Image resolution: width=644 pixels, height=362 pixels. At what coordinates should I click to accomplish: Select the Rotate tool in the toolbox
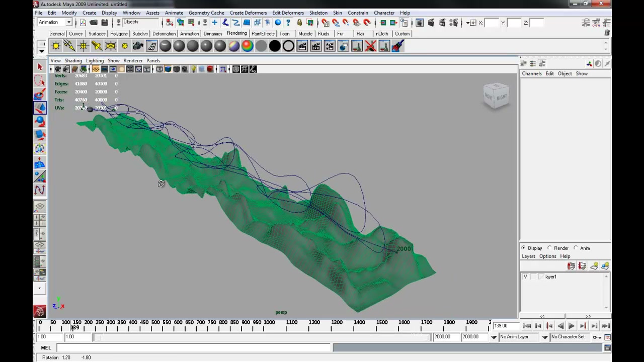click(x=40, y=121)
